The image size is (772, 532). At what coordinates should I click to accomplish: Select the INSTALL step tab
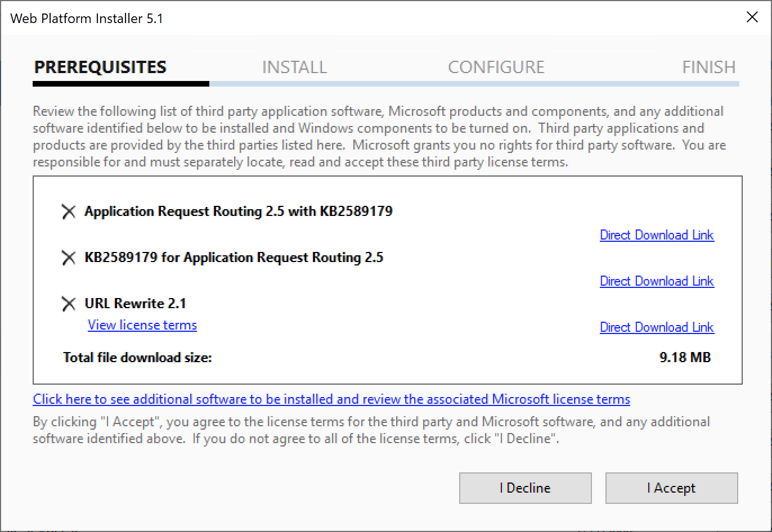coord(294,67)
